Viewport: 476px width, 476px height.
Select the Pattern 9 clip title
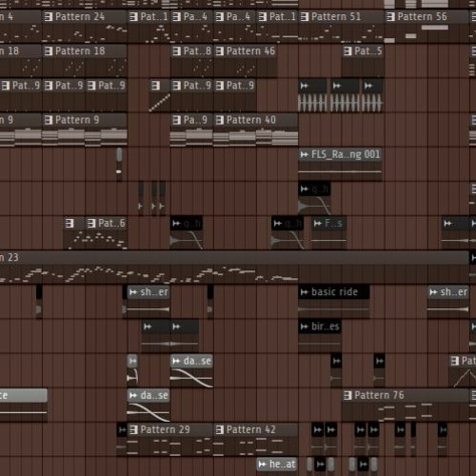(x=77, y=120)
